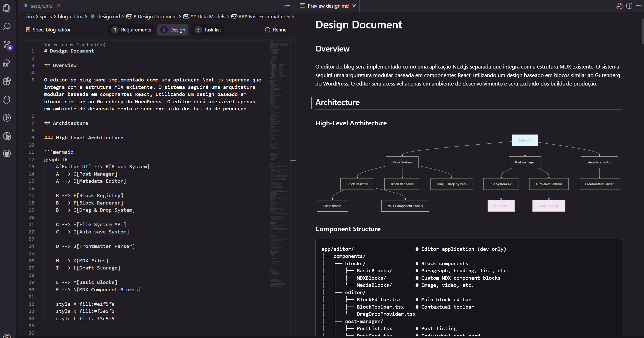Click the Auto-save System node
This screenshot has height=338, width=644.
[x=549, y=184]
